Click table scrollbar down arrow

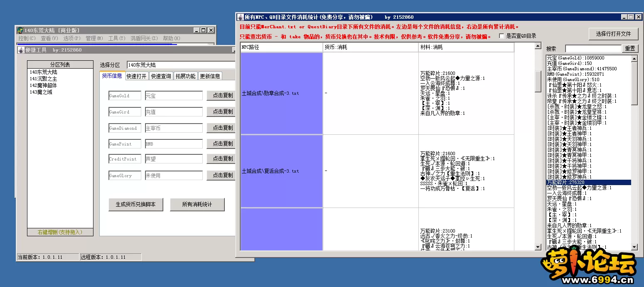[538, 247]
